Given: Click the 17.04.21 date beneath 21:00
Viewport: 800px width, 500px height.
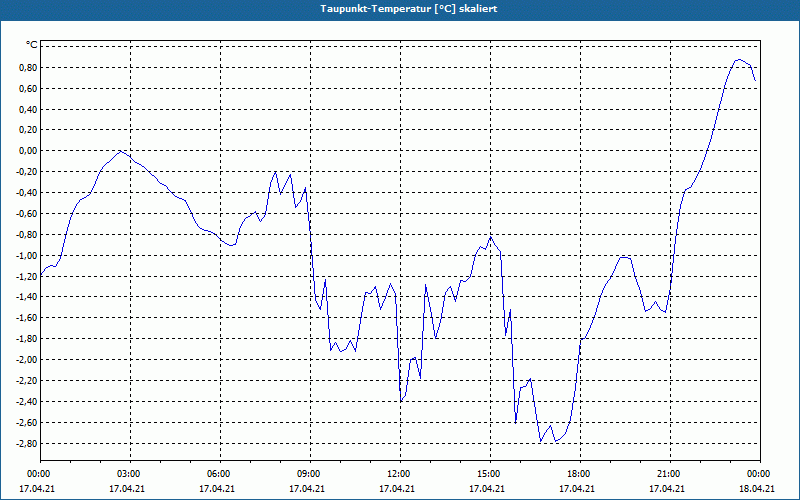Looking at the screenshot, I should point(667,489).
